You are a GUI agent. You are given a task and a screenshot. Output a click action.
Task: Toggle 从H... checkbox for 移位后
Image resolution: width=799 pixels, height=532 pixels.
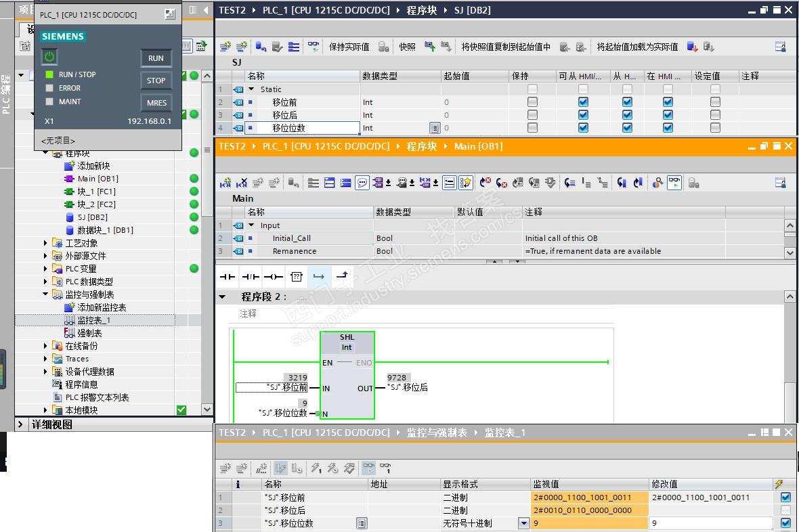click(x=627, y=114)
